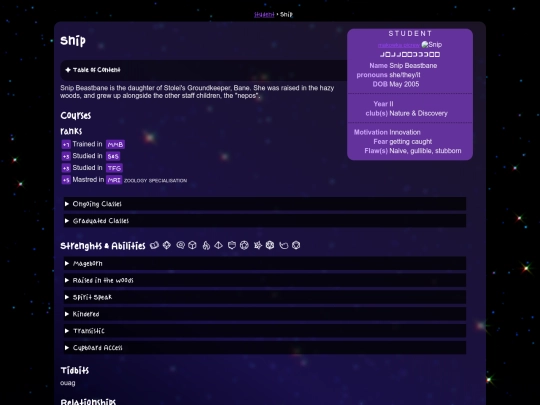Click the ZOOLOGY SPECIALISATION label
The height and width of the screenshot is (405, 540).
pyautogui.click(x=156, y=180)
